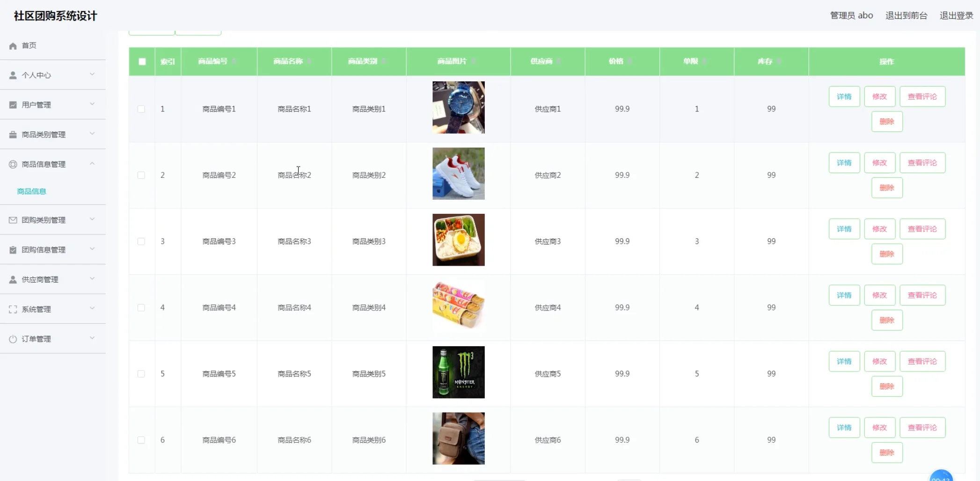The width and height of the screenshot is (980, 481).
Task: Click the clipboard icon beside 团购信息管理
Action: click(12, 249)
